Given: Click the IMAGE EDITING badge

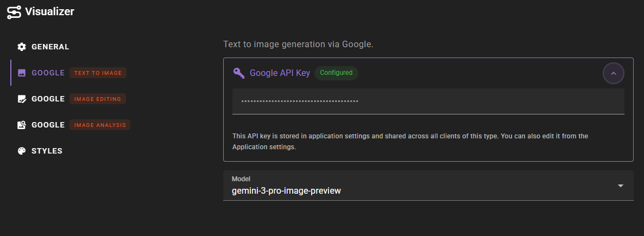Looking at the screenshot, I should click(98, 99).
